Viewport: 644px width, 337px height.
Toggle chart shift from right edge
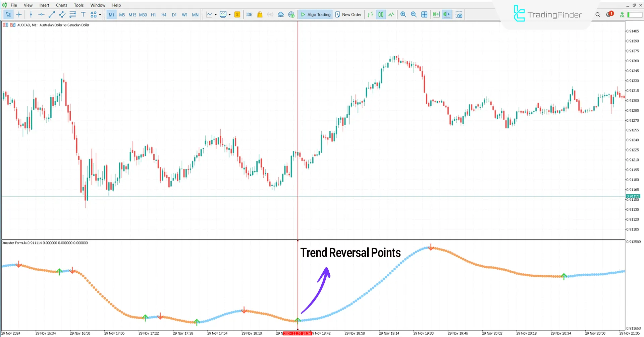(446, 14)
